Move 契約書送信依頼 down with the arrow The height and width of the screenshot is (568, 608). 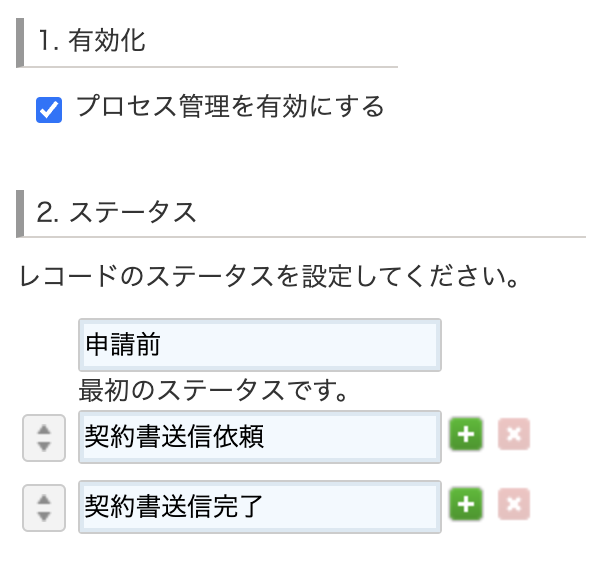[44, 446]
